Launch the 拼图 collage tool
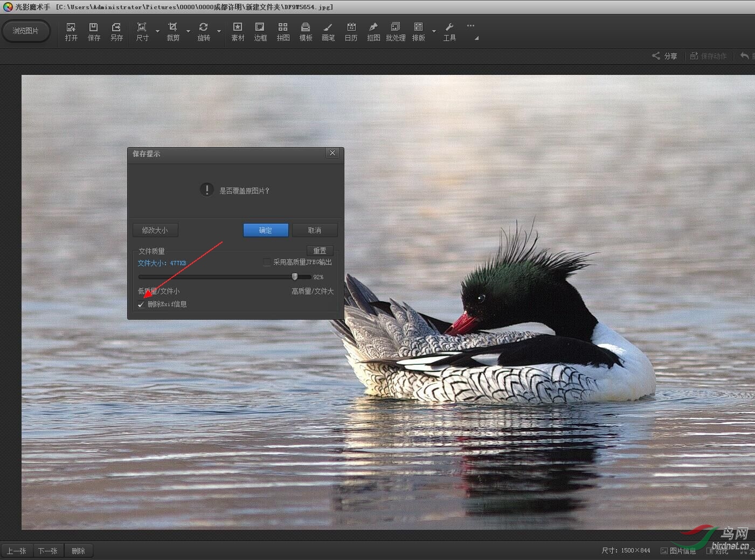 283,31
